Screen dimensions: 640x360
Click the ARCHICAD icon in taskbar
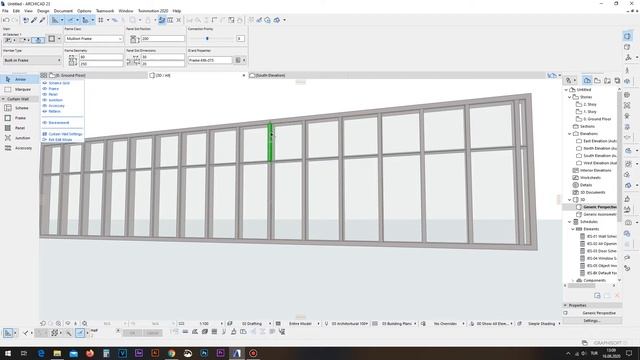[237, 353]
